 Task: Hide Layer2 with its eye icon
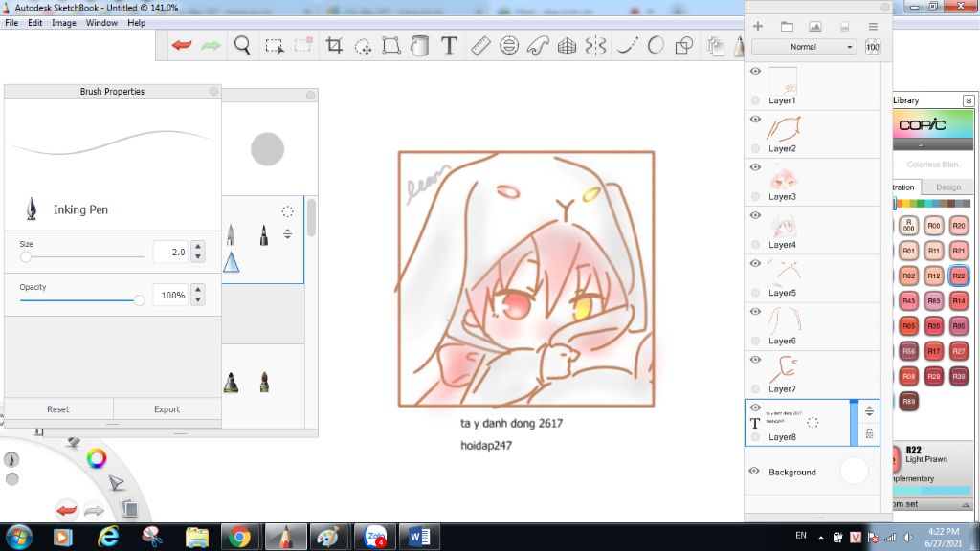[x=755, y=120]
